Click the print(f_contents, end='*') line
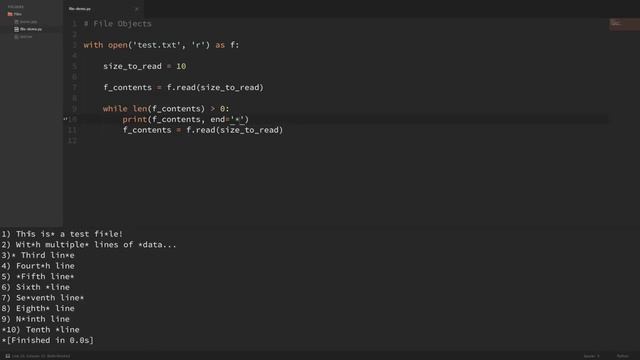The image size is (640, 360). (x=186, y=119)
